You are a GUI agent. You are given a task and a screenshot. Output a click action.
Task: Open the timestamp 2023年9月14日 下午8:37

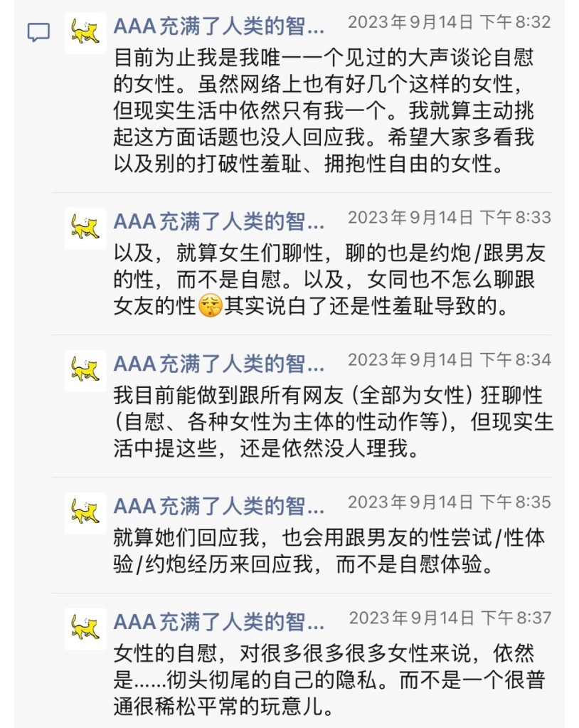[x=450, y=618]
